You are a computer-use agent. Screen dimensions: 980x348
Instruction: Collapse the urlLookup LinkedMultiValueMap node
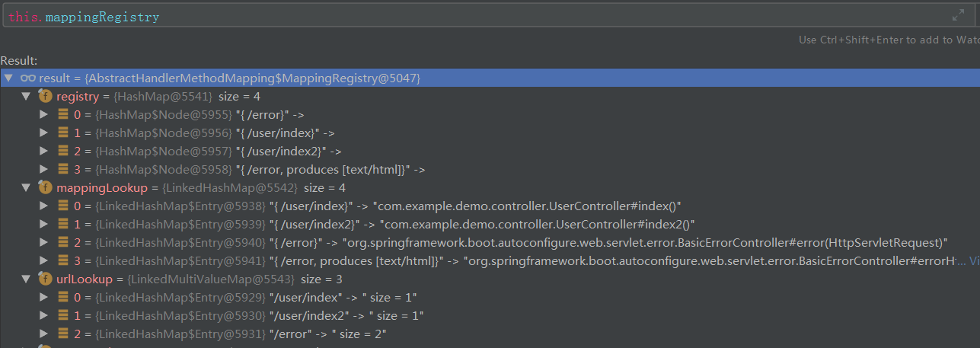(x=26, y=279)
